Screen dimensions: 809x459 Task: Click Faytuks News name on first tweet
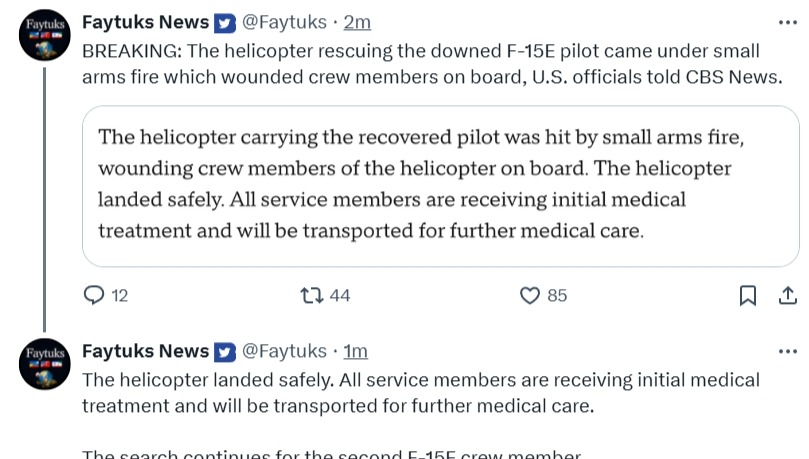[145, 22]
